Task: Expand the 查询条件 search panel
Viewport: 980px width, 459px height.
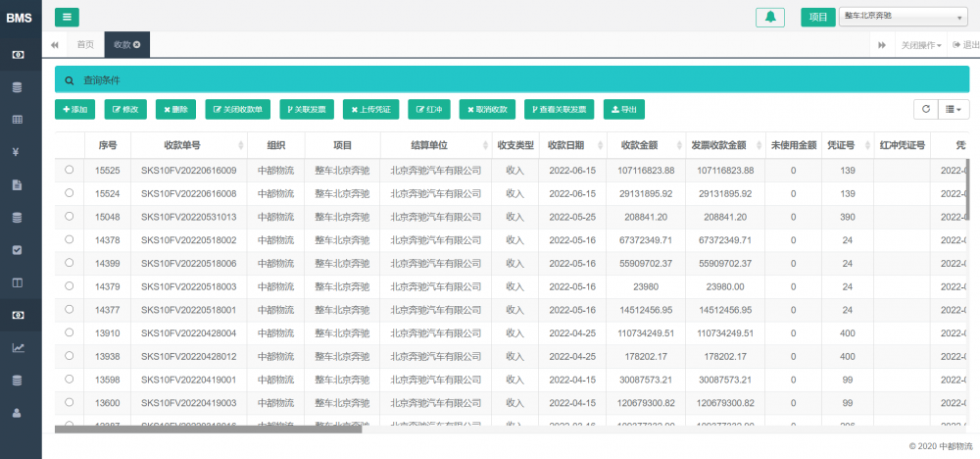Action: (x=512, y=79)
